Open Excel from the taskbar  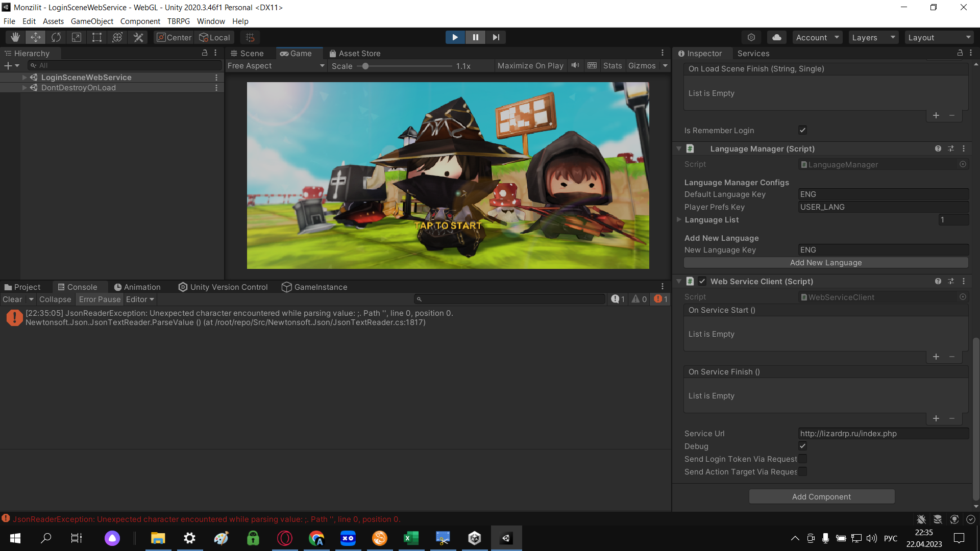click(x=411, y=538)
